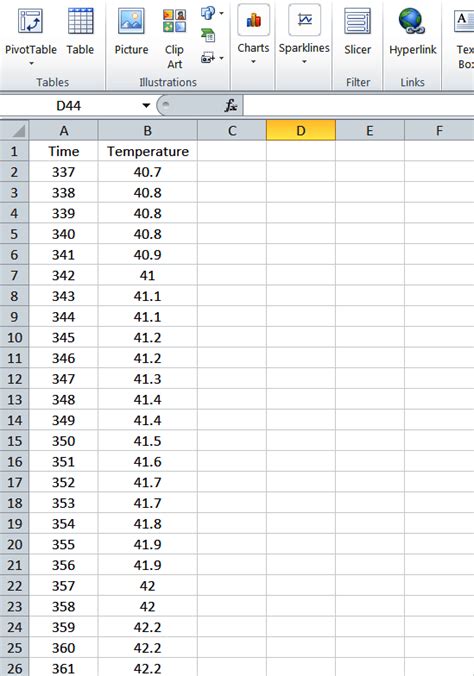Select row 1 header

(x=15, y=151)
